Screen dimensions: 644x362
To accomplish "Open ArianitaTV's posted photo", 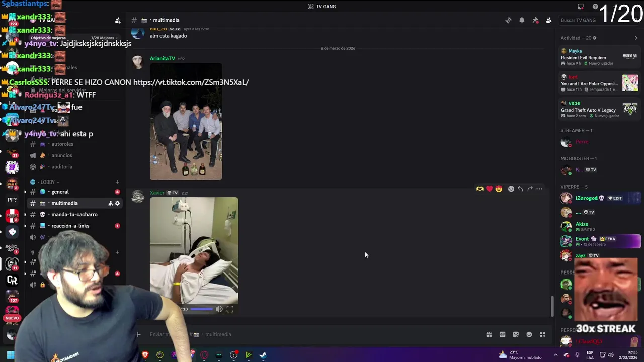I will coord(186,122).
